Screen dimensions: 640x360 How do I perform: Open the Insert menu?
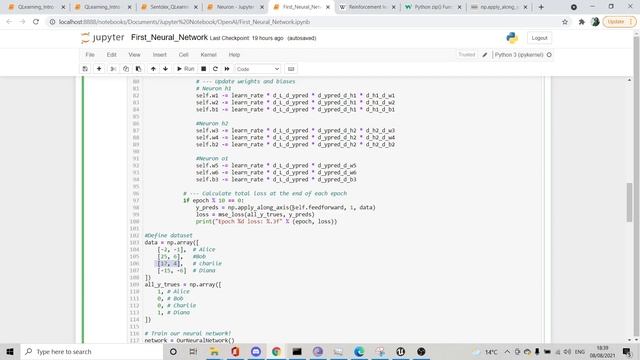click(160, 55)
